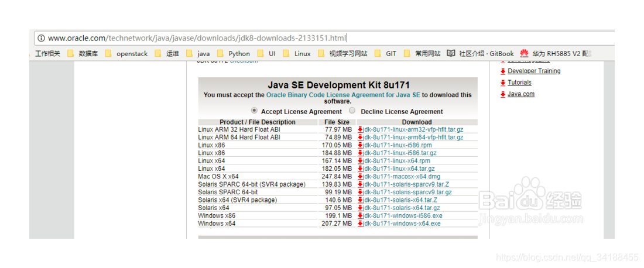Open the 工作相关 bookmark folder
The width and height of the screenshot is (644, 268).
47,54
